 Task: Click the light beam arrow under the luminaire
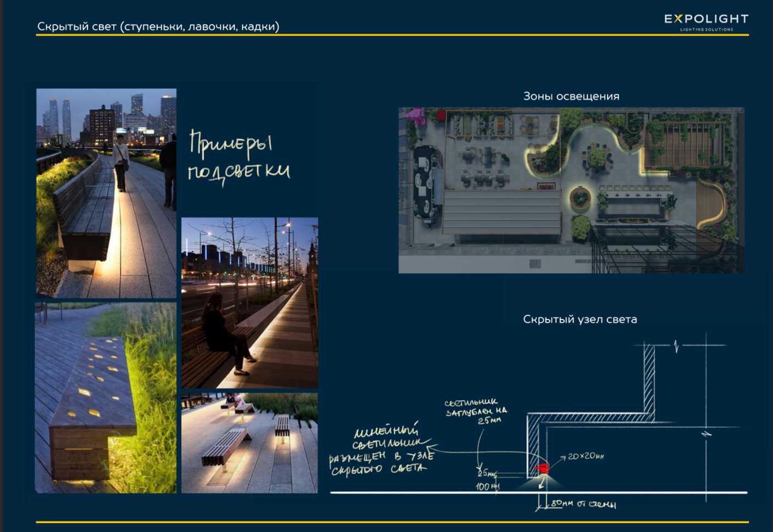coord(542,484)
